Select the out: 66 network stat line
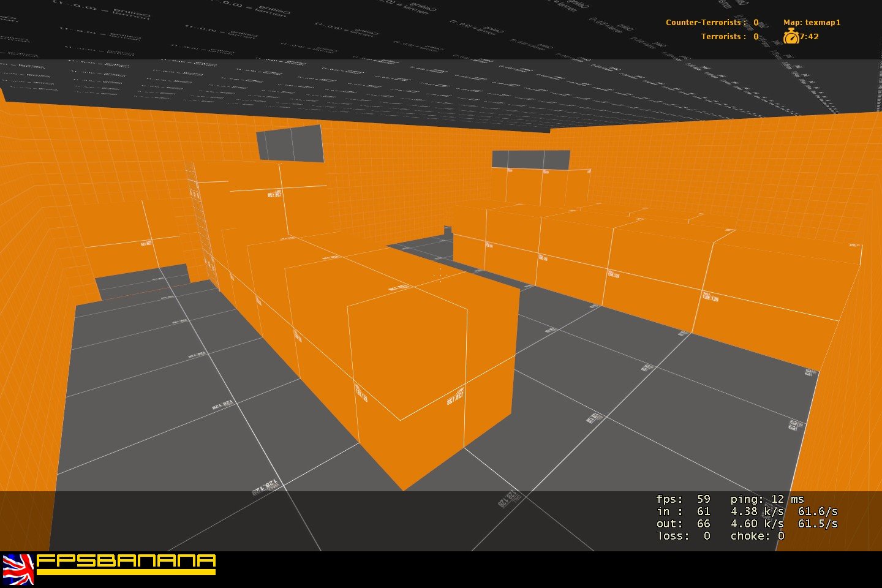This screenshot has width=882, height=588. [x=682, y=524]
